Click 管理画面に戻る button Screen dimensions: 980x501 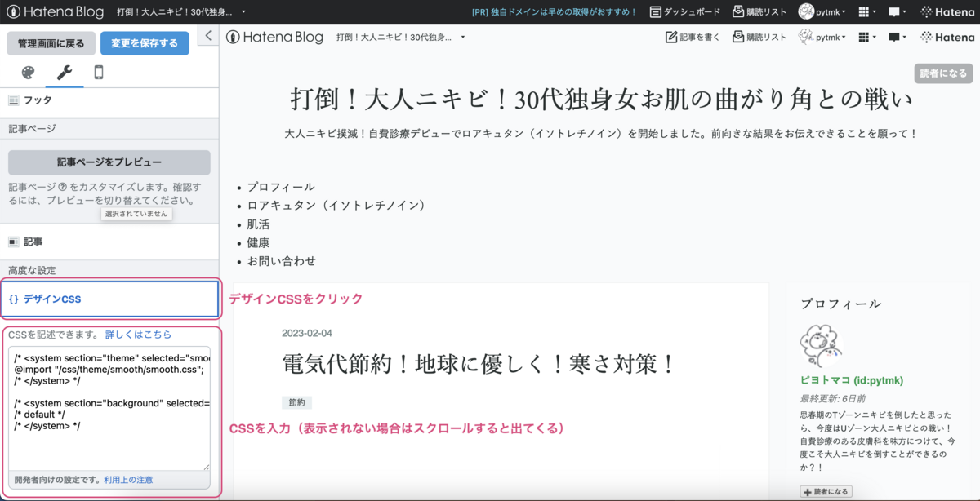click(x=51, y=43)
